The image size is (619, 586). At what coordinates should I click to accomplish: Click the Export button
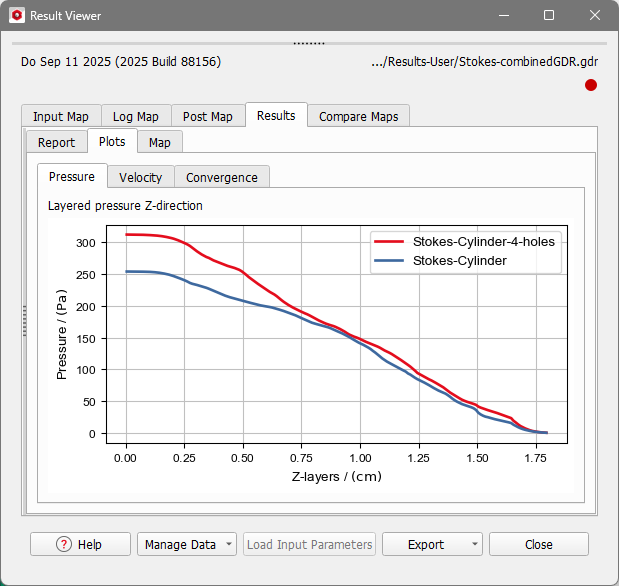426,544
